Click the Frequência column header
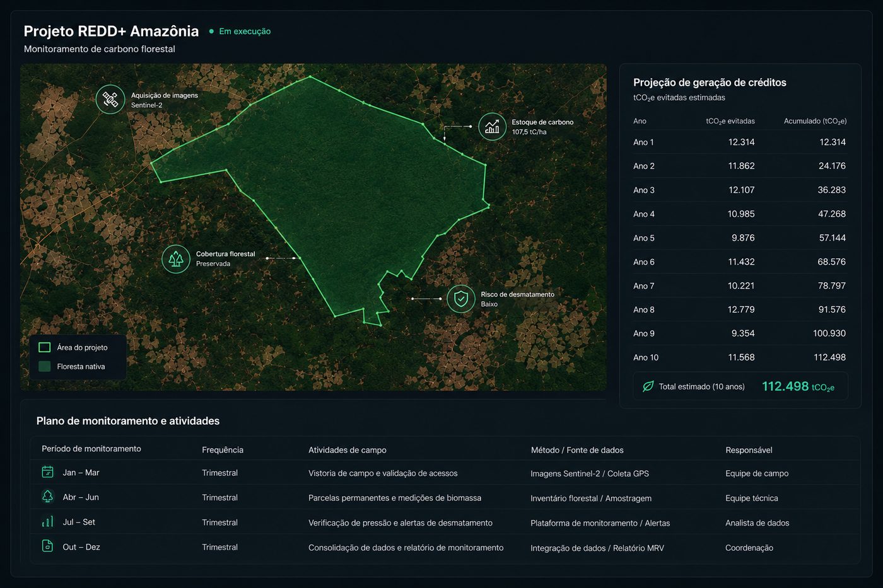Image resolution: width=883 pixels, height=588 pixels. click(x=223, y=450)
